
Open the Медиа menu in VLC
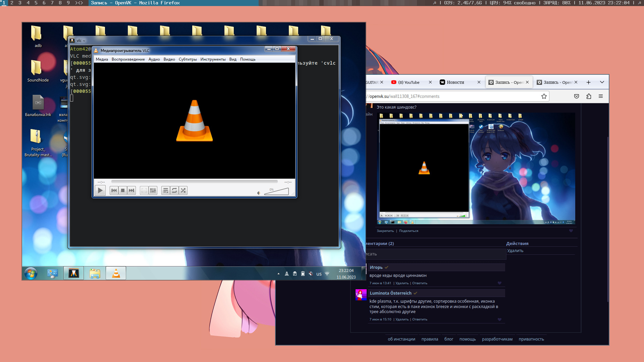click(x=102, y=59)
